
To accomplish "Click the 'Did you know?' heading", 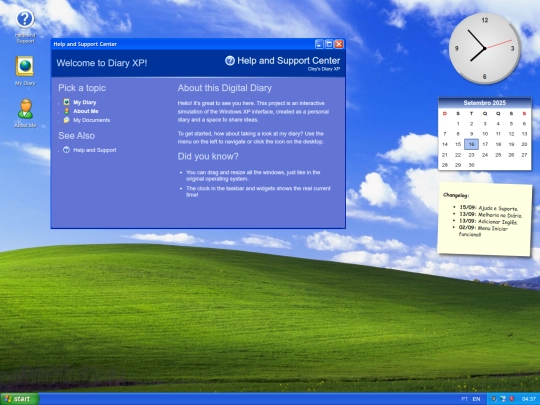I will [x=208, y=156].
